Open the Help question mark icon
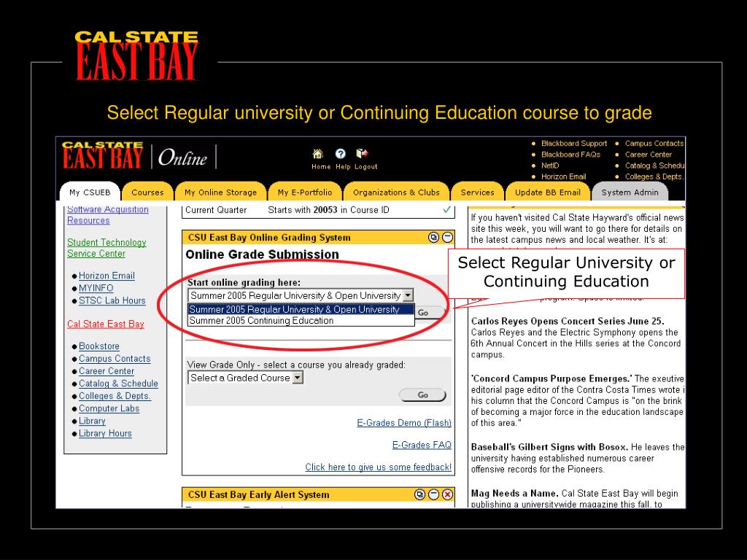 point(340,154)
